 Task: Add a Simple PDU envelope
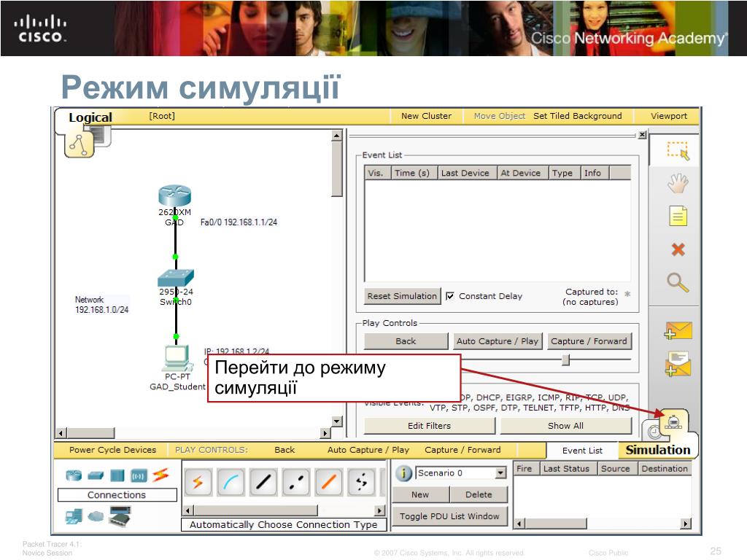[678, 330]
